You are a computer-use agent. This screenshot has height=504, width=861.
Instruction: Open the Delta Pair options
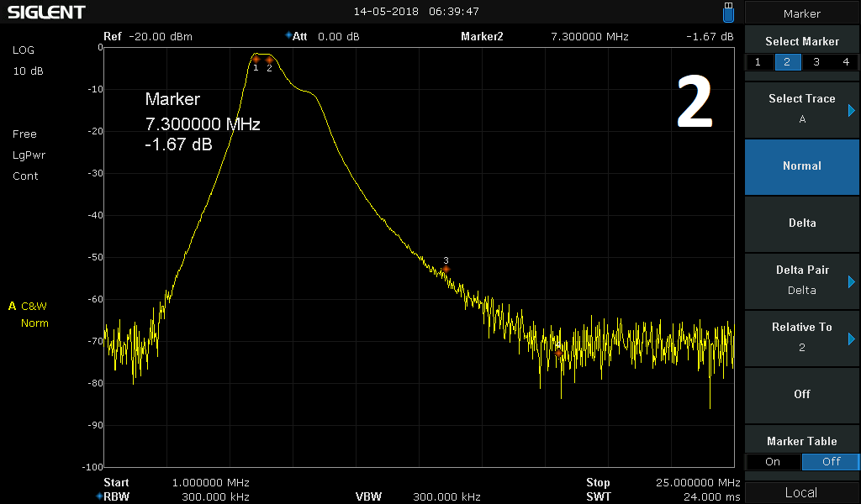point(801,281)
